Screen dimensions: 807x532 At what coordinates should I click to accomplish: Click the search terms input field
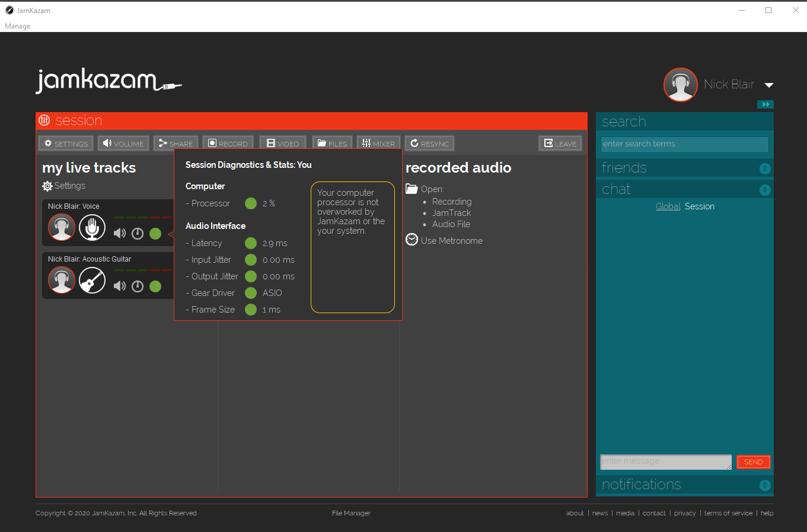684,144
